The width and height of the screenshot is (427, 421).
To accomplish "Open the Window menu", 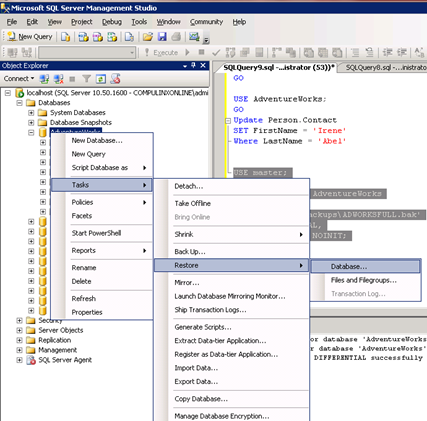I will pyautogui.click(x=168, y=22).
